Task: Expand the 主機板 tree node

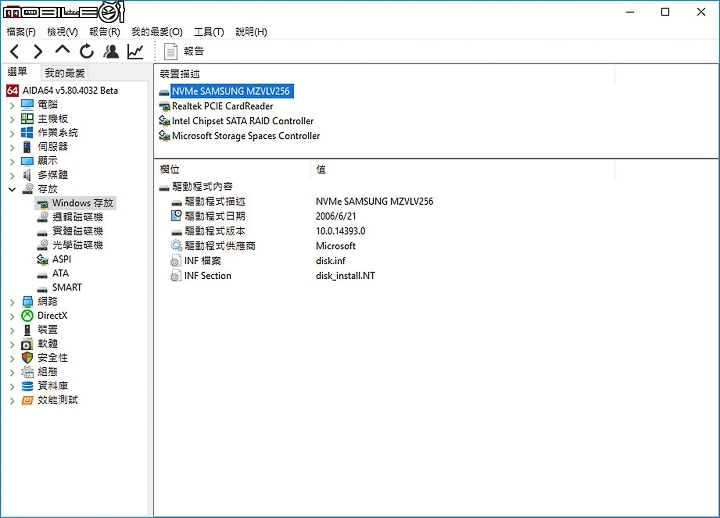Action: point(12,119)
